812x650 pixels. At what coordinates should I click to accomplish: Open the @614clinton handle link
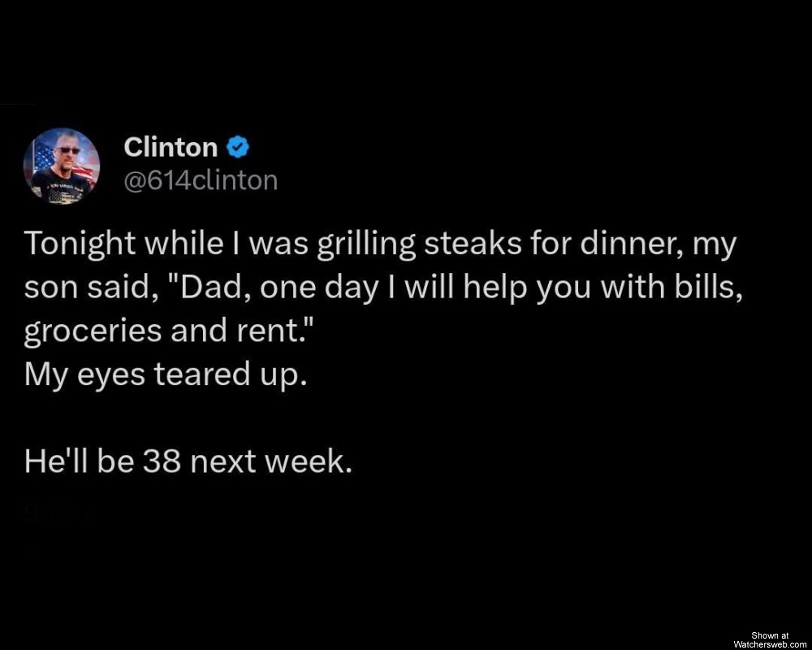click(201, 180)
